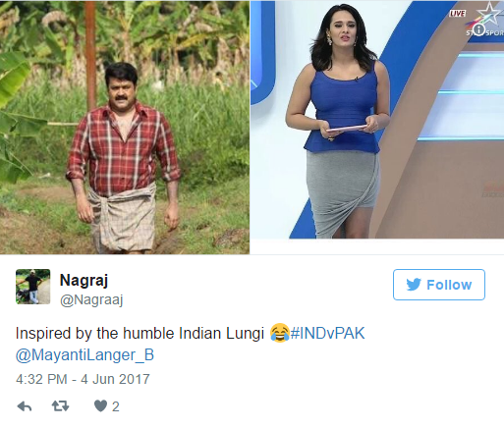Open the @MayantiLanger_B mention link
This screenshot has width=504, height=429.
click(84, 355)
